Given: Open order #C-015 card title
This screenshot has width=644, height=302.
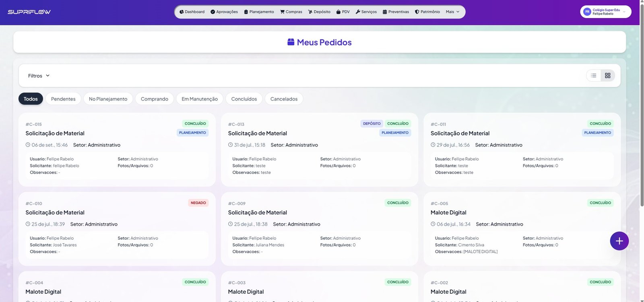Looking at the screenshot, I should point(55,134).
